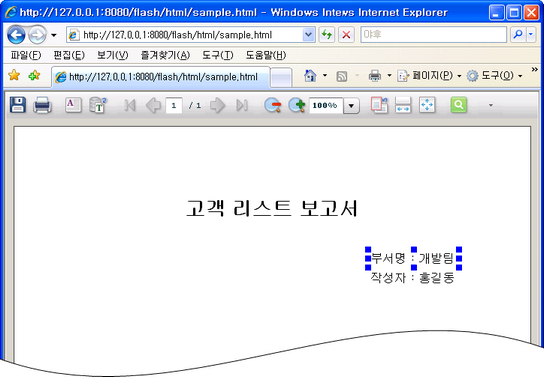The image size is (544, 377).
Task: Open the 파일(F) menu
Action: point(26,55)
